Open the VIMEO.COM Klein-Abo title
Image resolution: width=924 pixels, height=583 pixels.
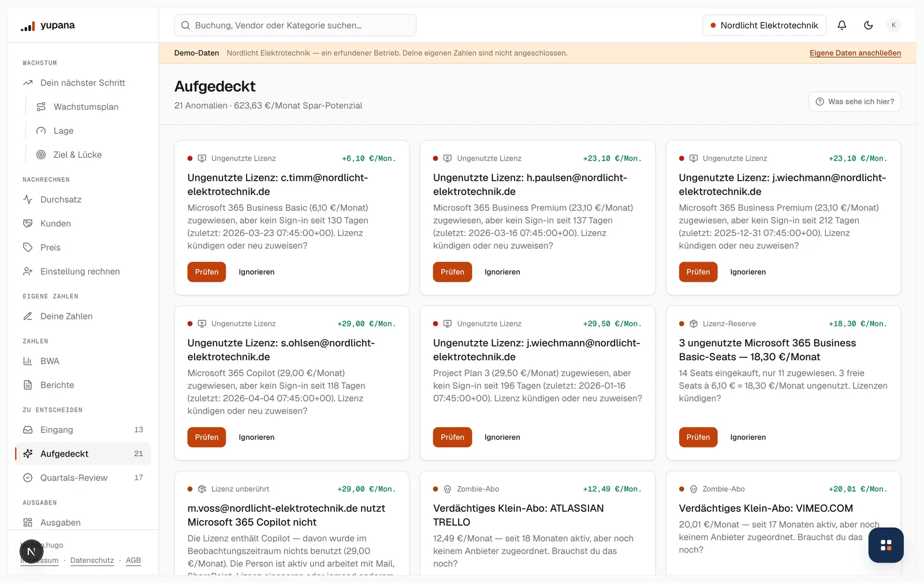click(x=766, y=509)
